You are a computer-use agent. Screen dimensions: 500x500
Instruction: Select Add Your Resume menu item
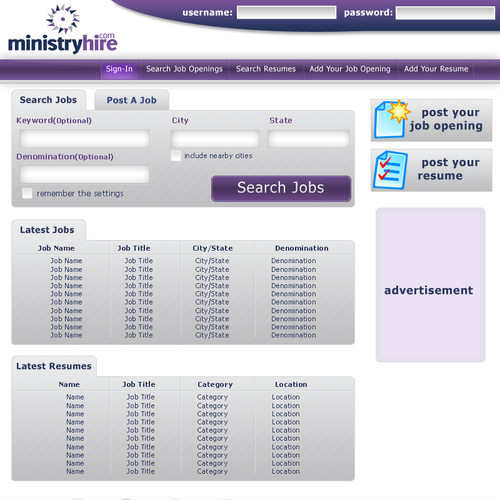point(436,69)
